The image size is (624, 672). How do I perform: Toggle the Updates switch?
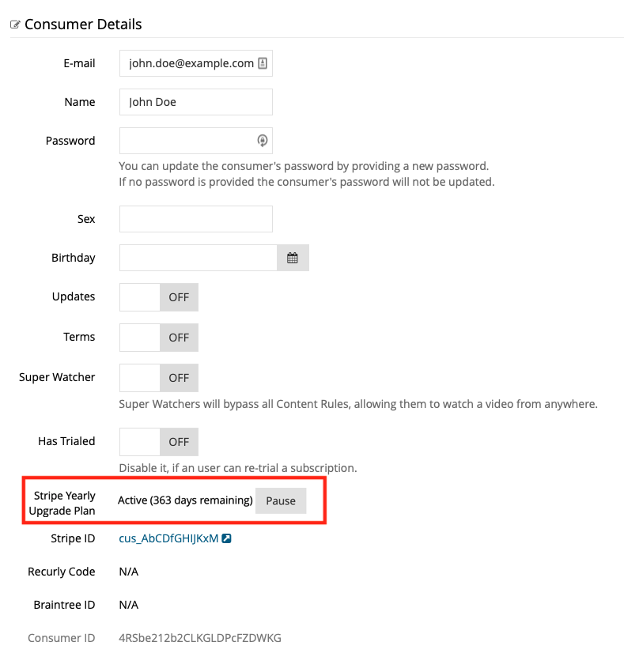coord(159,297)
